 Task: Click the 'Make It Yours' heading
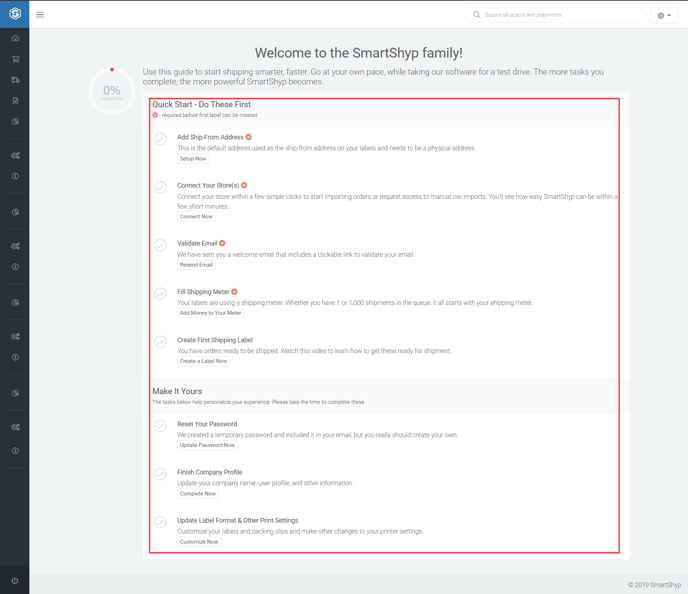coord(177,391)
